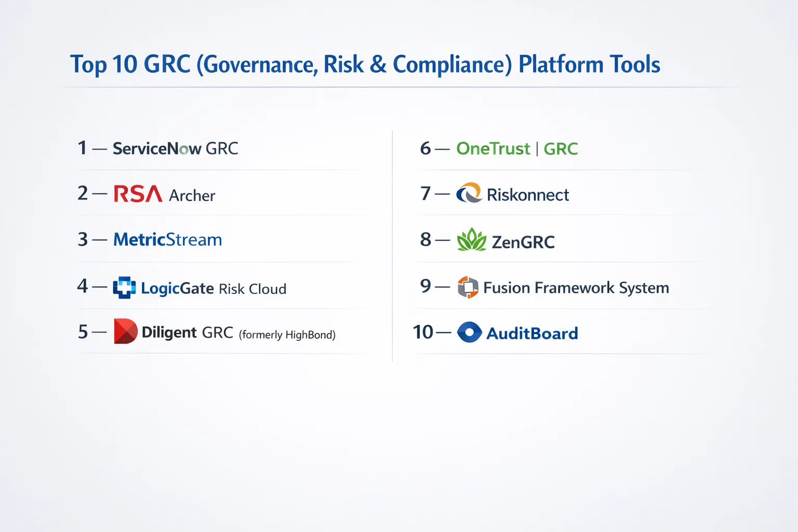Click the red RSA logo
This screenshot has height=532, width=798.
coord(138,194)
